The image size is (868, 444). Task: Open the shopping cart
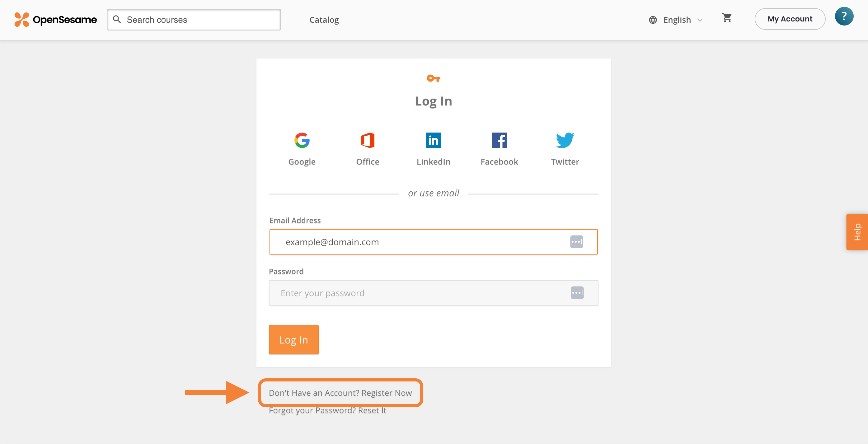tap(727, 18)
